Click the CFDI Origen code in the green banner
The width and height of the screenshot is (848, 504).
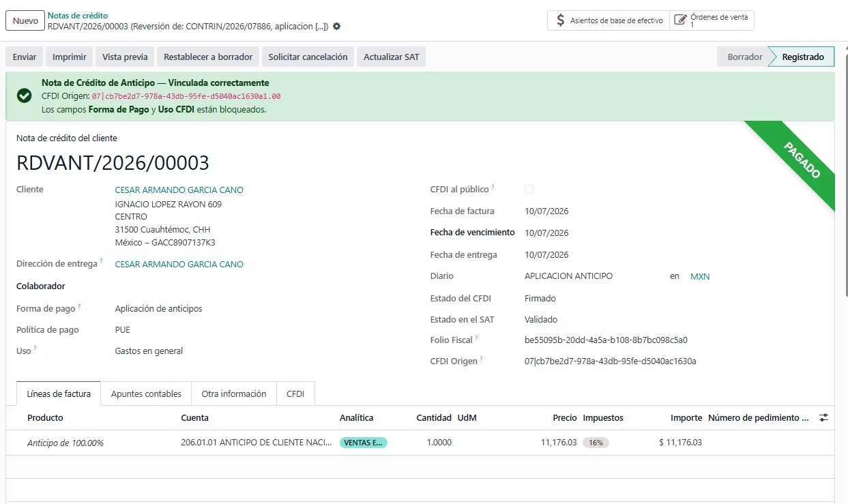[186, 96]
